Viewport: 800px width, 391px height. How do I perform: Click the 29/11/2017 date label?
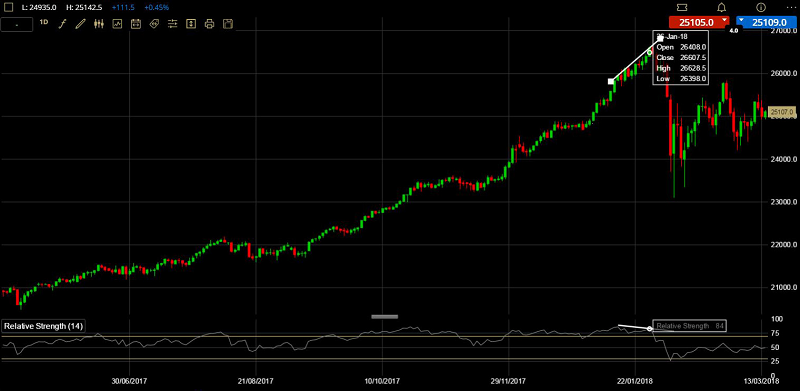(508, 381)
